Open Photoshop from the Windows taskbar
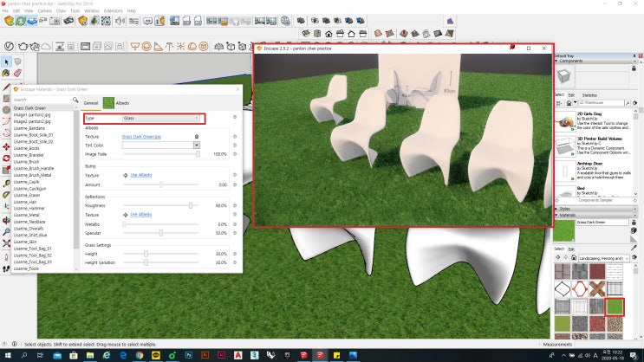The width and height of the screenshot is (644, 362). (187, 355)
